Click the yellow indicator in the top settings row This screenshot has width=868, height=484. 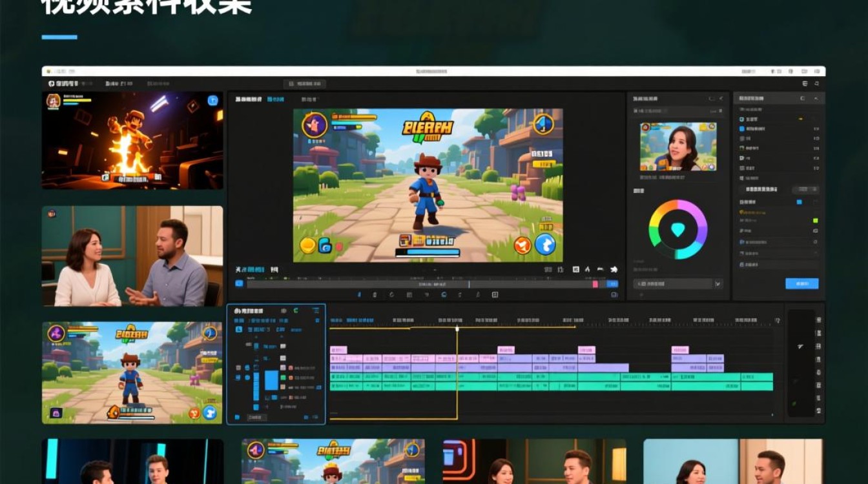coord(801,119)
